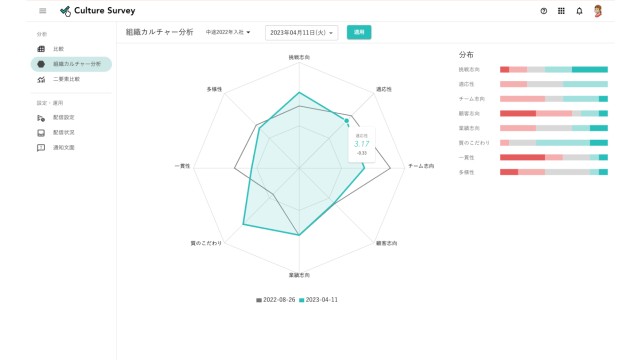Click the 業績志向 radar axis label
Image resolution: width=640 pixels, height=360 pixels.
click(x=299, y=275)
